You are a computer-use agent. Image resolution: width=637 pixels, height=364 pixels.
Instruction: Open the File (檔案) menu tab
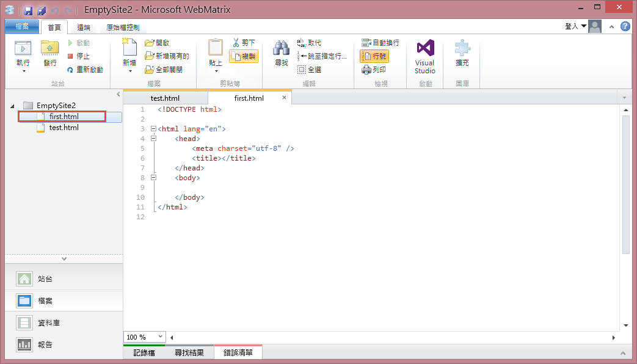pos(22,26)
